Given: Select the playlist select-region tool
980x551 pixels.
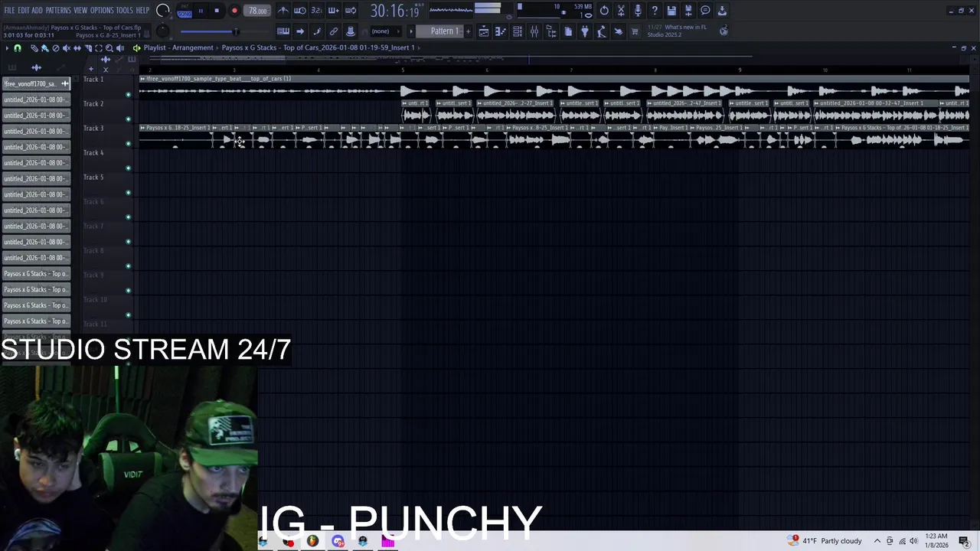Looking at the screenshot, I should coord(99,48).
